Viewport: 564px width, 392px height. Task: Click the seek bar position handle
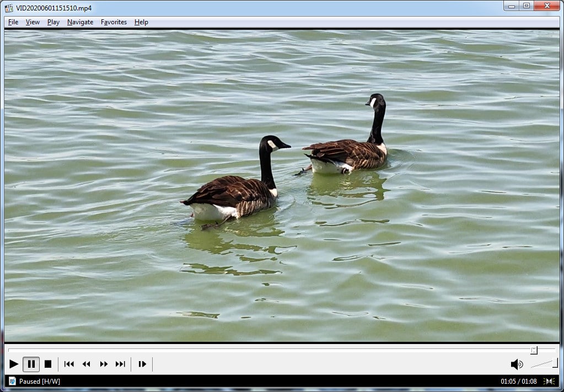coord(534,350)
